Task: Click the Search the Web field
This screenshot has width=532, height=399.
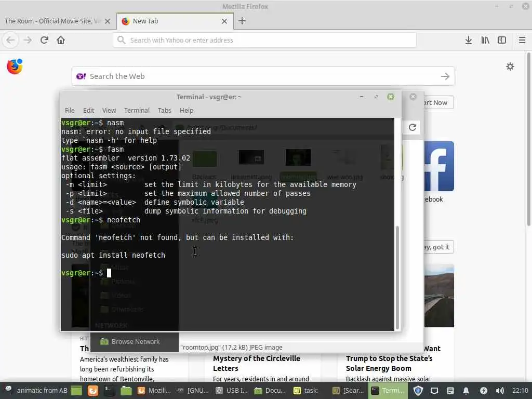Action: [263, 76]
